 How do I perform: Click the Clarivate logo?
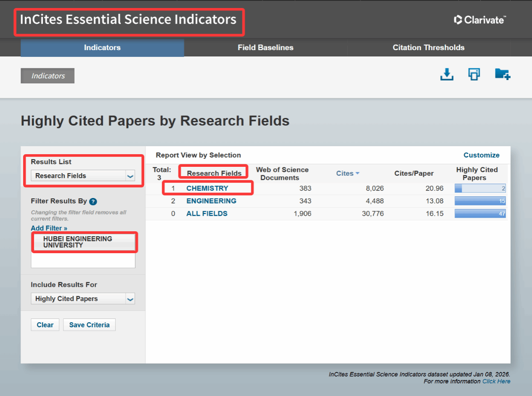point(480,20)
